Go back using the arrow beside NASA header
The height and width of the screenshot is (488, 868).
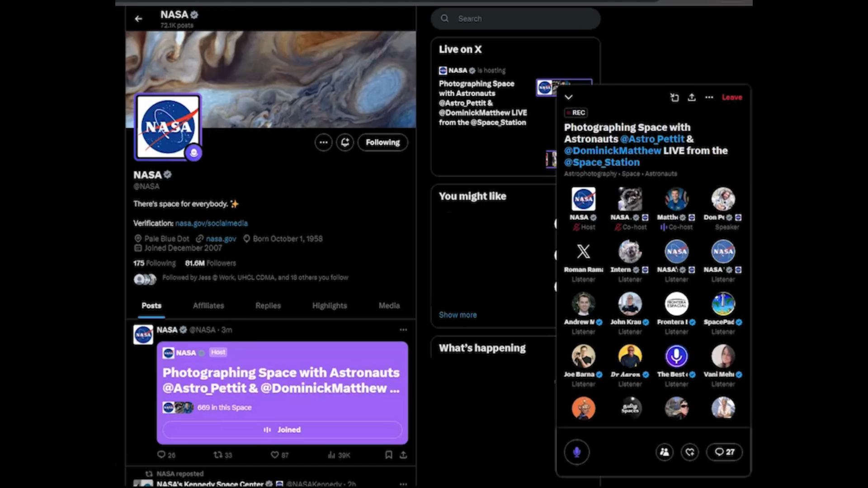(x=138, y=19)
